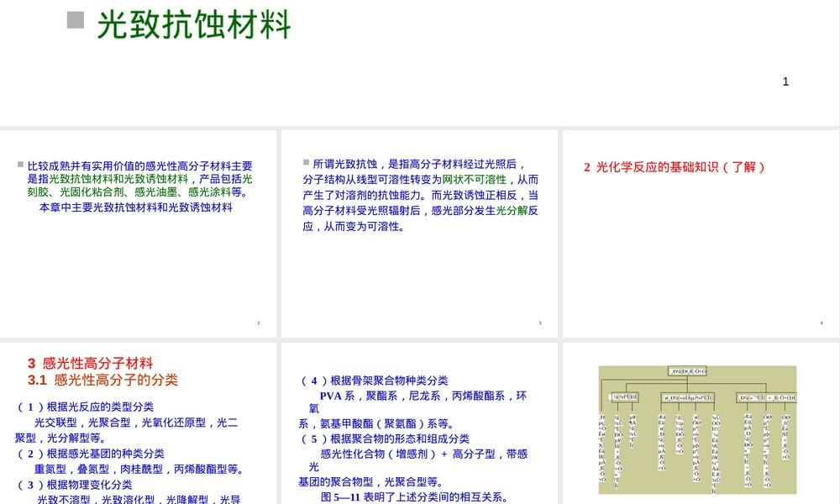The width and height of the screenshot is (840, 504).
Task: Select slide 2 about 感光性高分子材料
Action: 139,234
